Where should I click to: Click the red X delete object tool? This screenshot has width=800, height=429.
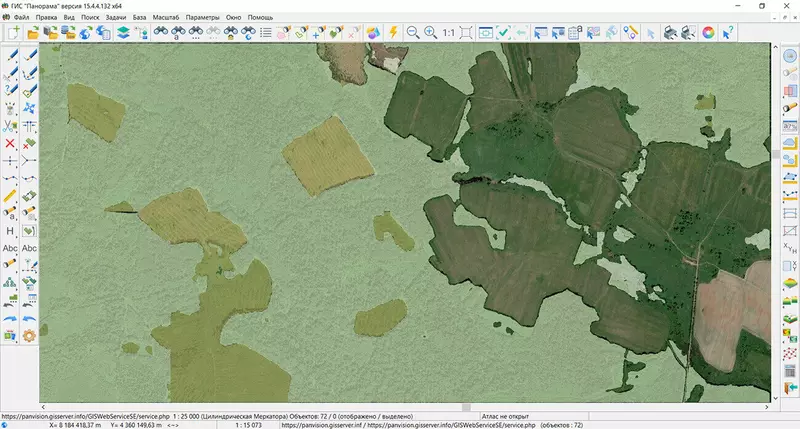point(10,143)
